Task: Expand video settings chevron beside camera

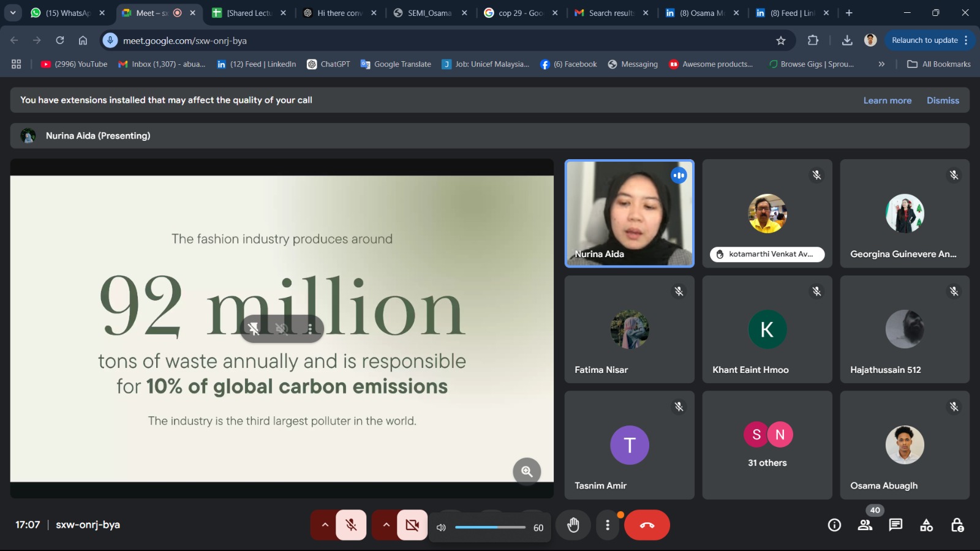Action: pos(386,525)
